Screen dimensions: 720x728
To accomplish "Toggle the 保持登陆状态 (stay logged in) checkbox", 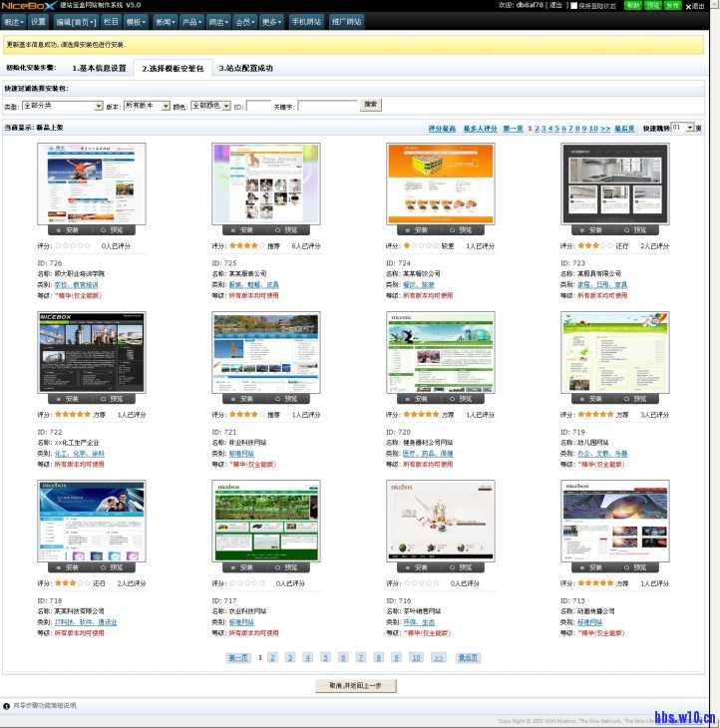I will pos(573,6).
